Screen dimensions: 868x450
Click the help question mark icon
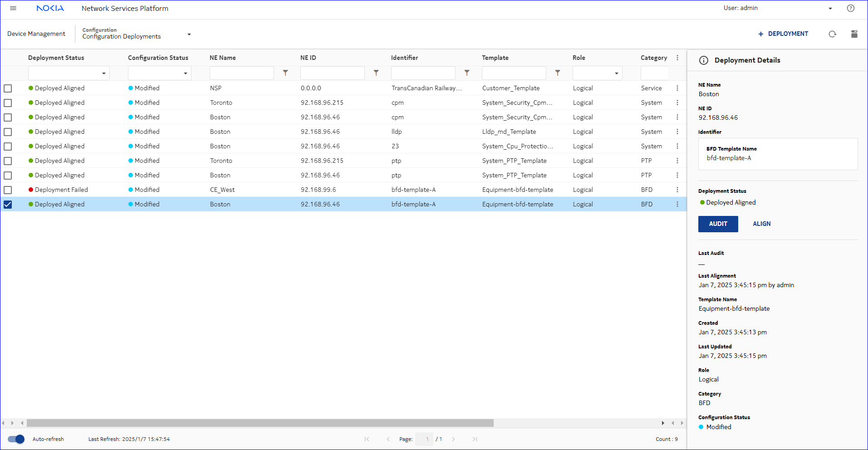[850, 8]
